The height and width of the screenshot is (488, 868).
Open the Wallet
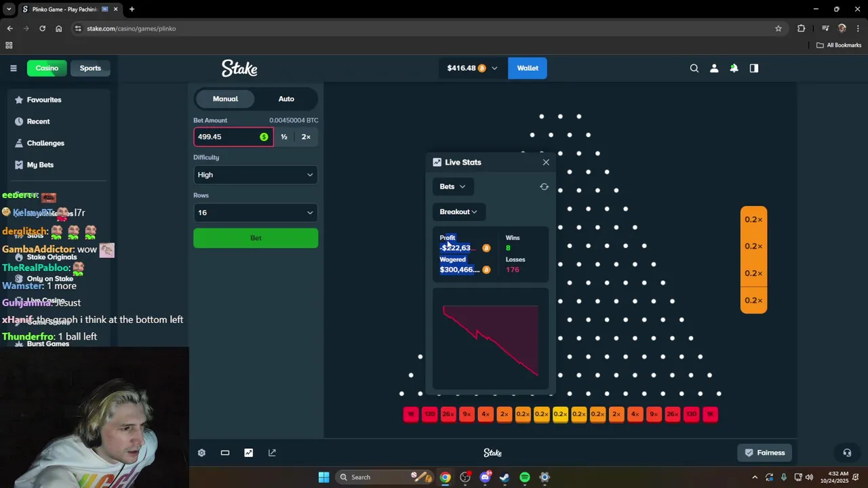coord(528,68)
